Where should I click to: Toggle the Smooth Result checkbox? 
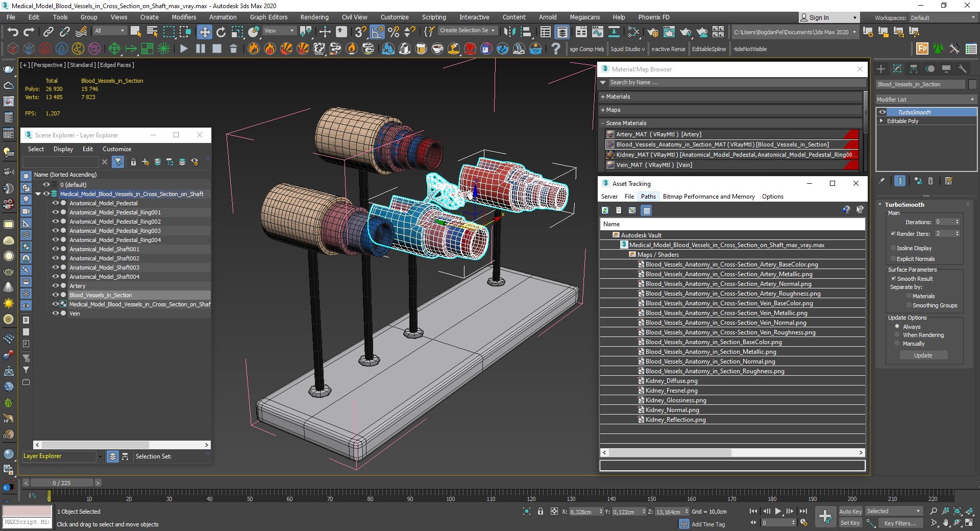pos(893,279)
